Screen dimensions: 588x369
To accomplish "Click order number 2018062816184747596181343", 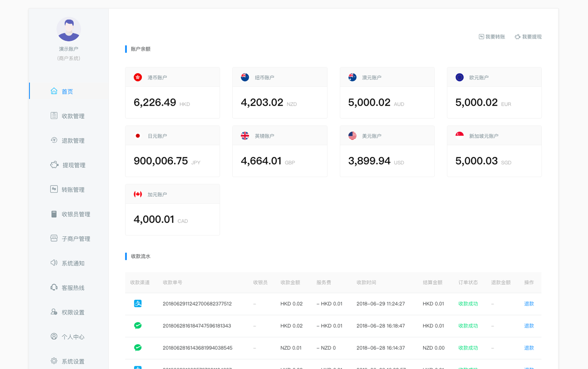I will pos(197,326).
